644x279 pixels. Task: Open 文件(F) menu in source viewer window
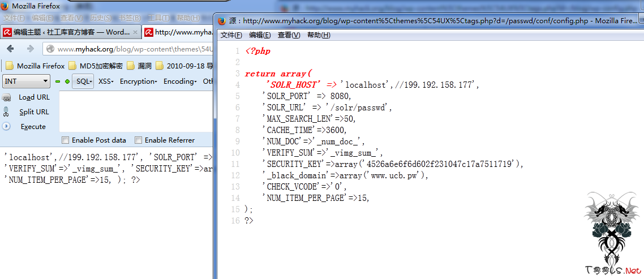point(231,35)
